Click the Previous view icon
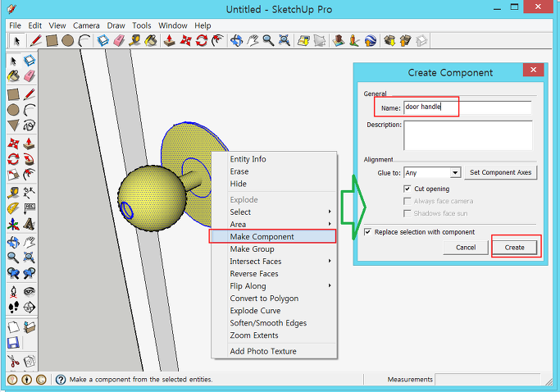This screenshot has height=392, width=560. tap(13, 273)
